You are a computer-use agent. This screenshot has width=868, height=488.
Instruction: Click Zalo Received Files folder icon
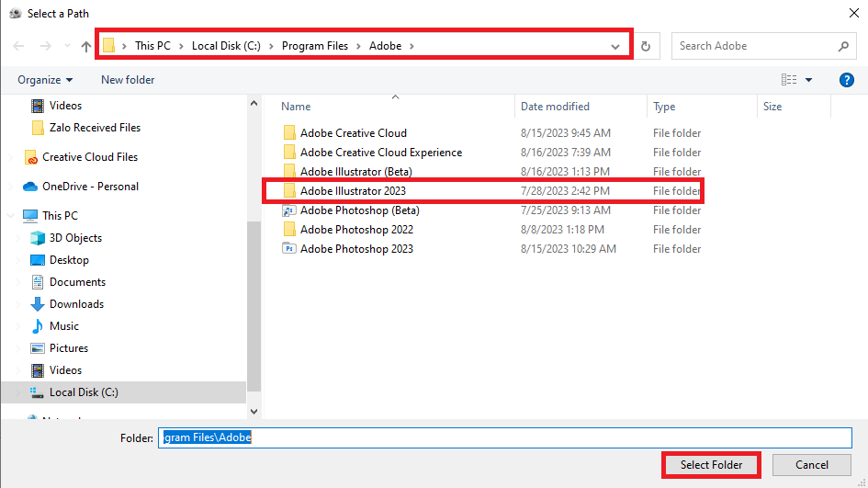[38, 128]
